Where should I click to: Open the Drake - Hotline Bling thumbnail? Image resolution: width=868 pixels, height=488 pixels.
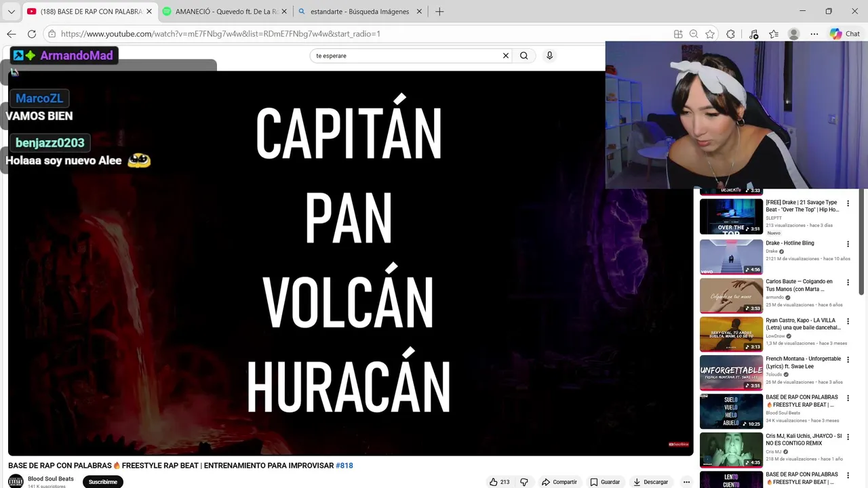pos(731,256)
